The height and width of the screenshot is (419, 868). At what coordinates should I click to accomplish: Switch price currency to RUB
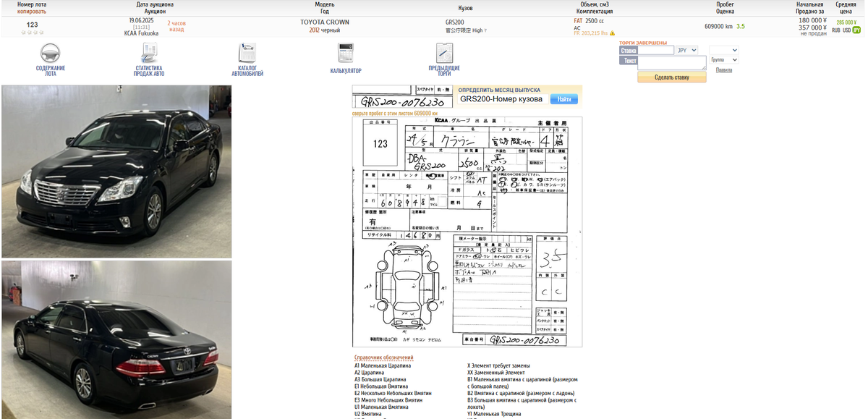click(836, 30)
